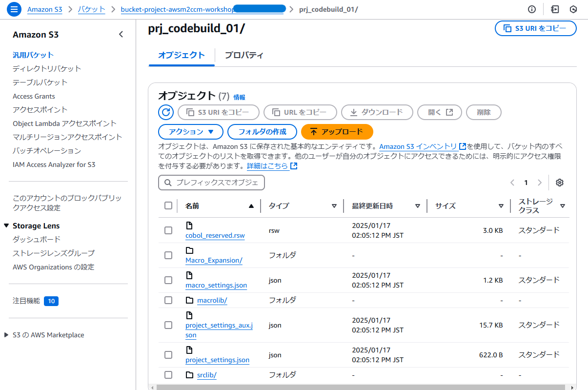Screen dimensions: 588x390
Task: Click the file icon for project_settings.json
Action: tap(189, 350)
